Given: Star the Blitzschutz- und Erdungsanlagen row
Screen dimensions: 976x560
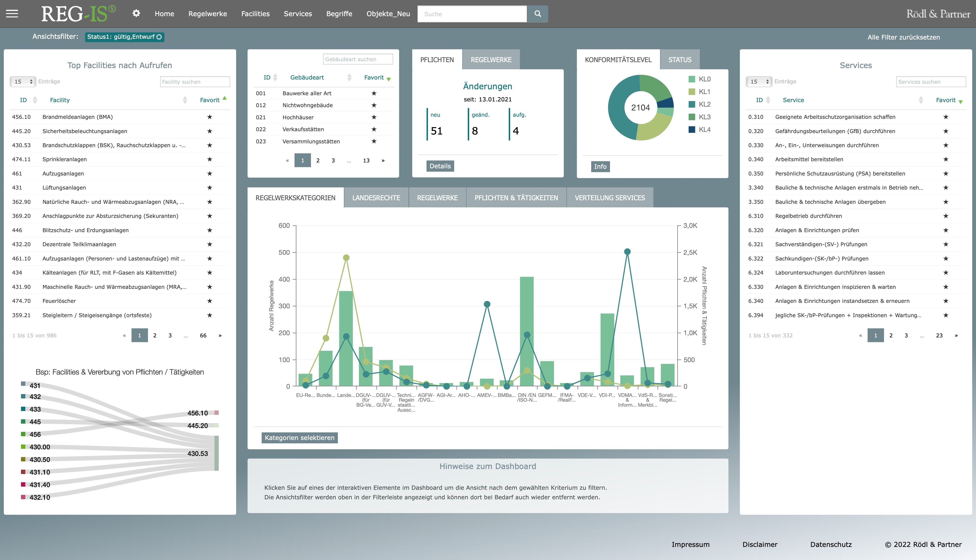Looking at the screenshot, I should pos(210,230).
